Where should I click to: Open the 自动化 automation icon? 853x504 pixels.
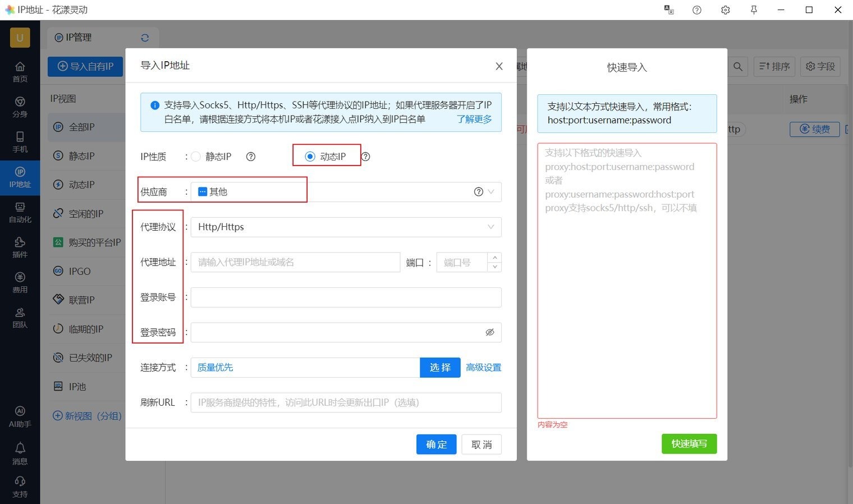(20, 212)
